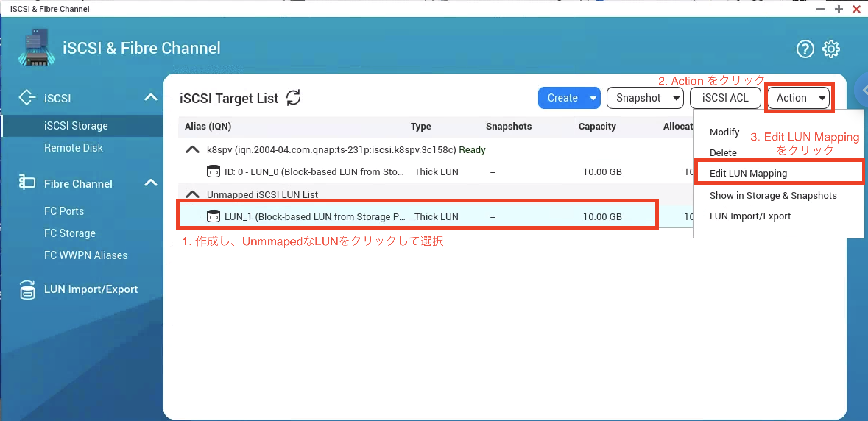Viewport: 868px width, 421px height.
Task: Collapse the Fibre Channel sidebar section
Action: pyautogui.click(x=151, y=183)
